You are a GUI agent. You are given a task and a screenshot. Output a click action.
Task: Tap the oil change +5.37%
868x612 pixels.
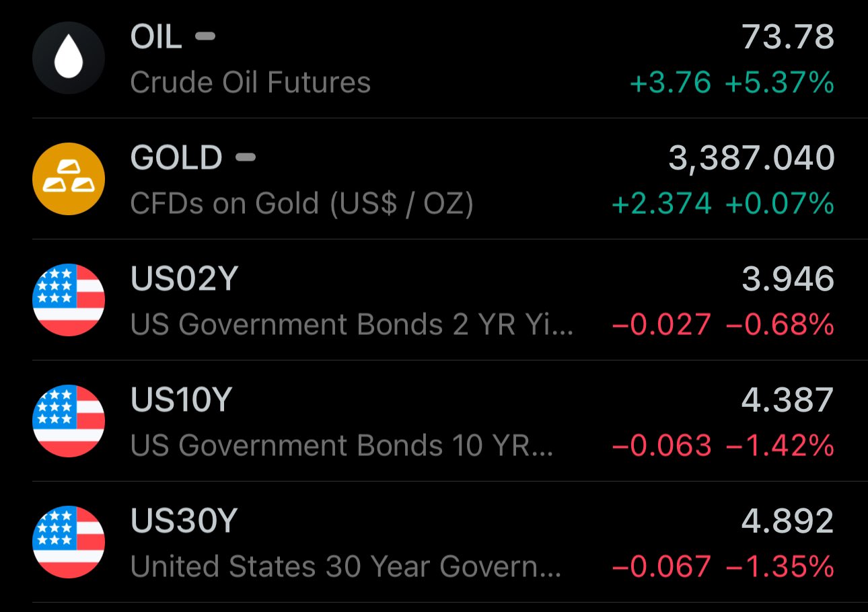[779, 83]
